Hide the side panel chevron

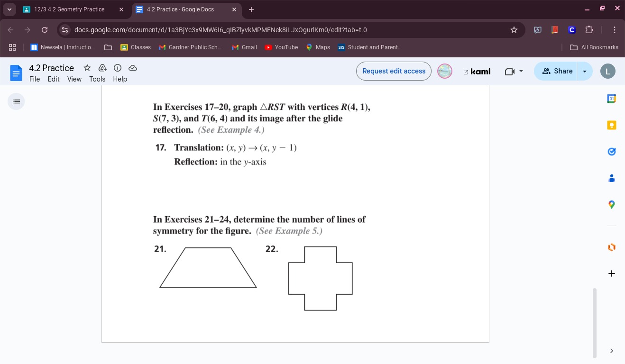point(611,351)
